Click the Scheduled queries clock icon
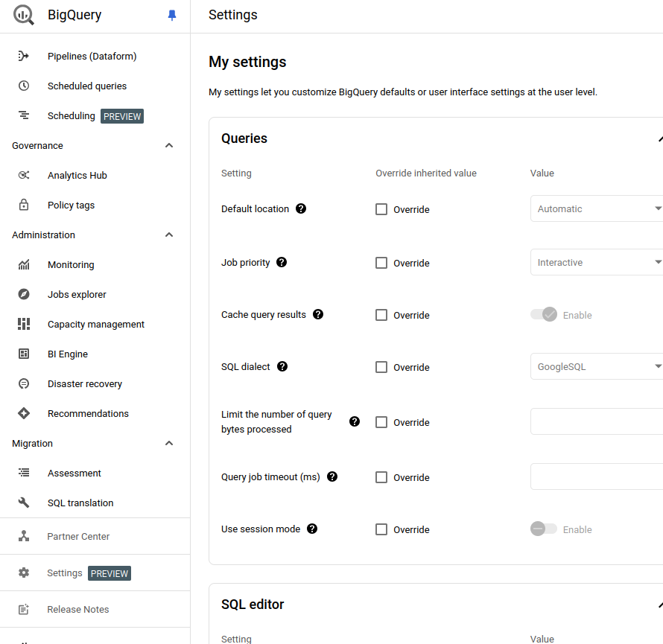The image size is (663, 644). pyautogui.click(x=24, y=86)
